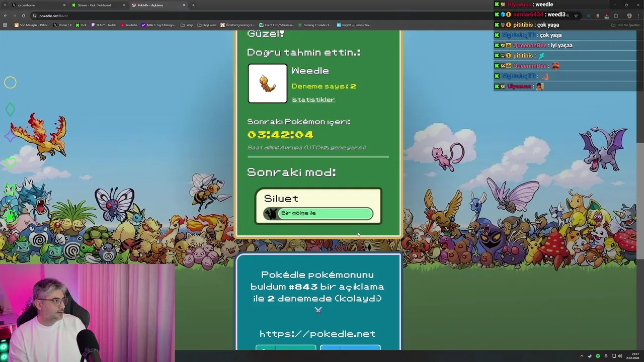
Task: Reload the pokedle.net page
Action: click(23, 16)
